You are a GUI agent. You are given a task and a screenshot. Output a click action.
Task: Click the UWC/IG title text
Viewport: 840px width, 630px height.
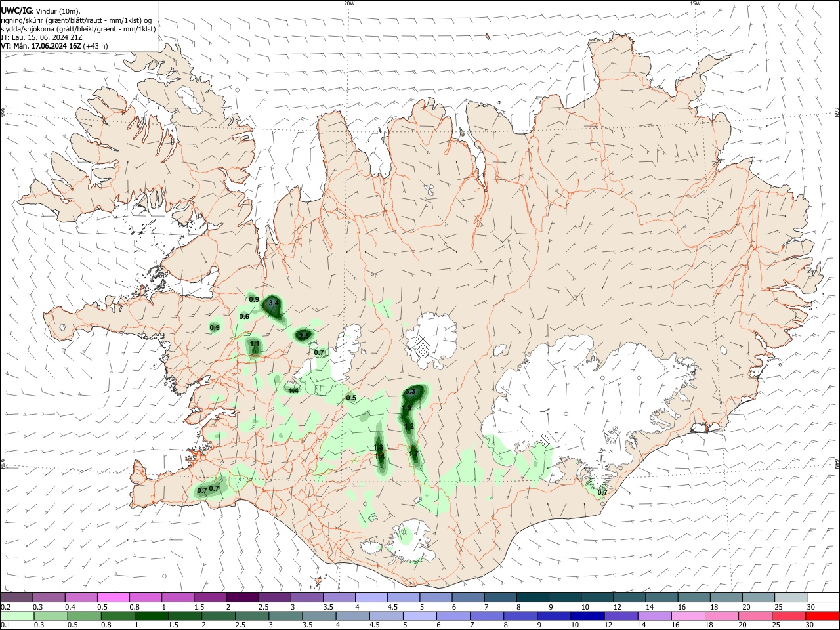[15, 10]
